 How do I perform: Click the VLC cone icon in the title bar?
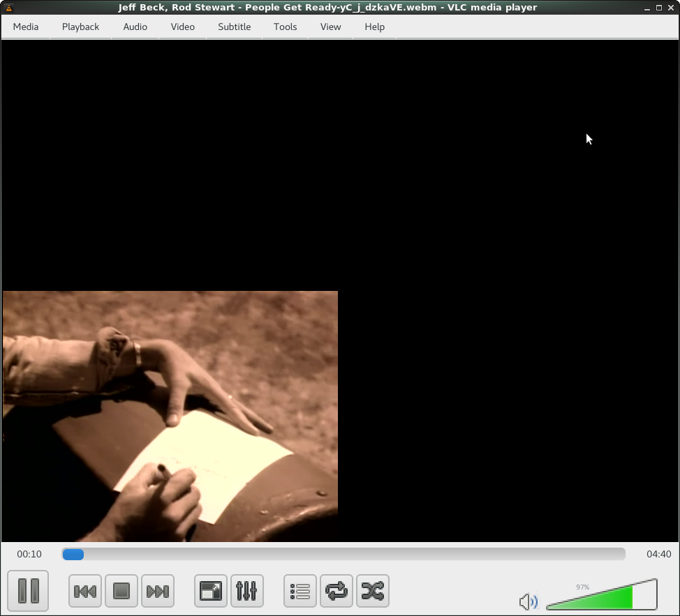(x=8, y=8)
